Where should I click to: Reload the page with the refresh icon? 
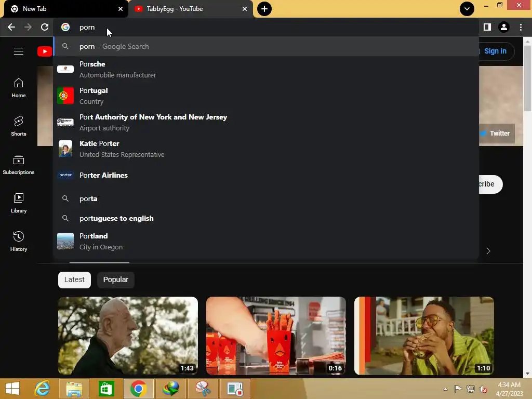pos(45,27)
